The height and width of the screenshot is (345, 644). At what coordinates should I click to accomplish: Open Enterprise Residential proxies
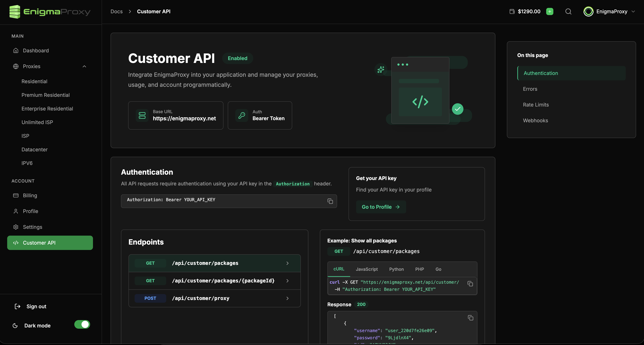(47, 108)
